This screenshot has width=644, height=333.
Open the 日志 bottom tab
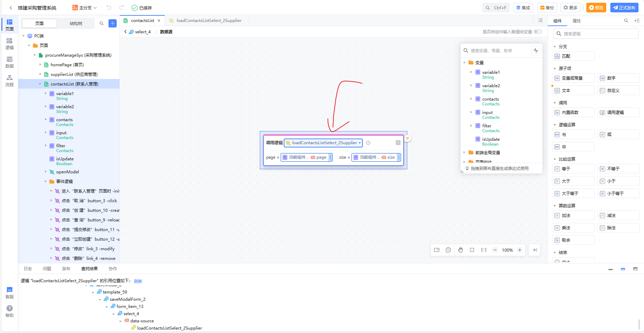(28, 268)
